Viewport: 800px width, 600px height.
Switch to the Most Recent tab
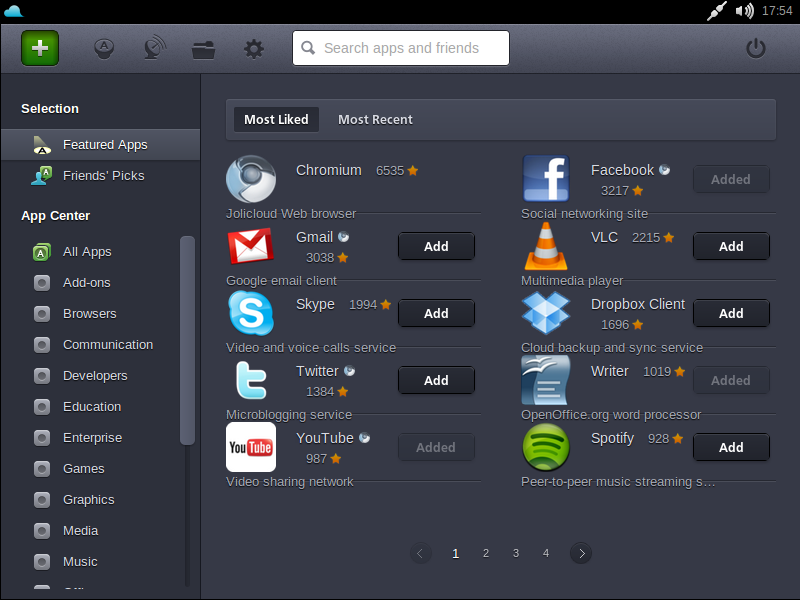375,119
